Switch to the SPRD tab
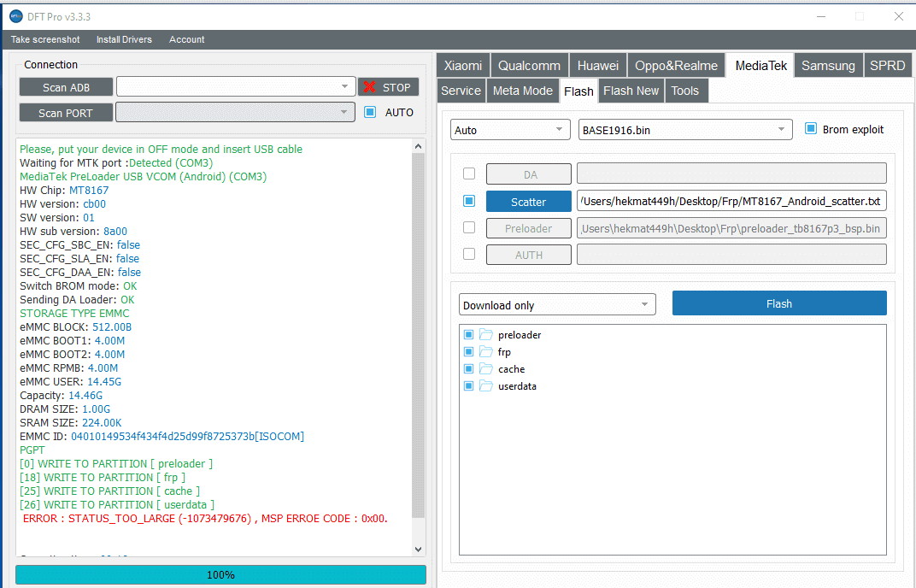Viewport: 916px width, 588px height. [887, 66]
